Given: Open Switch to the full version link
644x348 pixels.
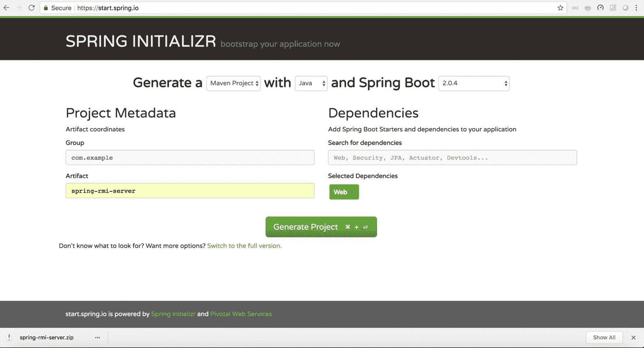Looking at the screenshot, I should click(x=245, y=246).
